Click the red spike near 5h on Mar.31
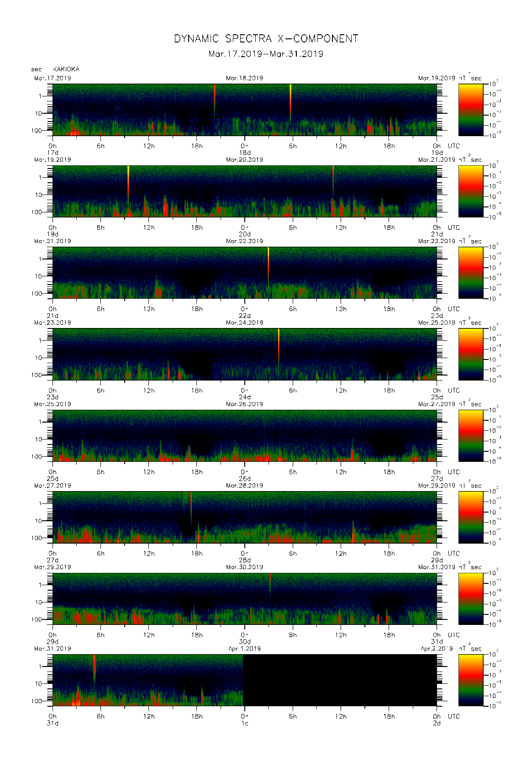The image size is (532, 767). click(x=94, y=669)
